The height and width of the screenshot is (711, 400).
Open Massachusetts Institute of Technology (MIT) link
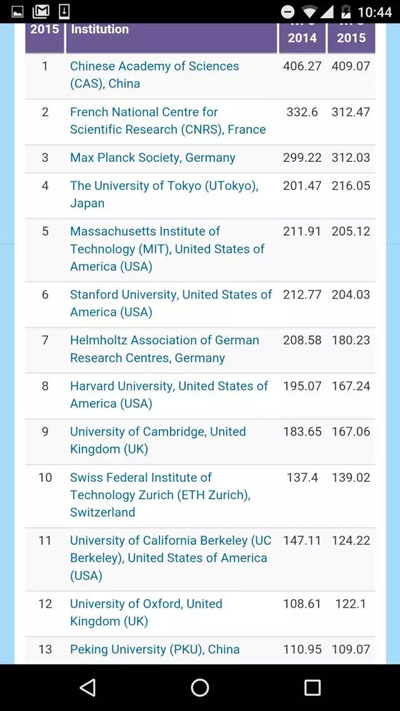tap(167, 249)
